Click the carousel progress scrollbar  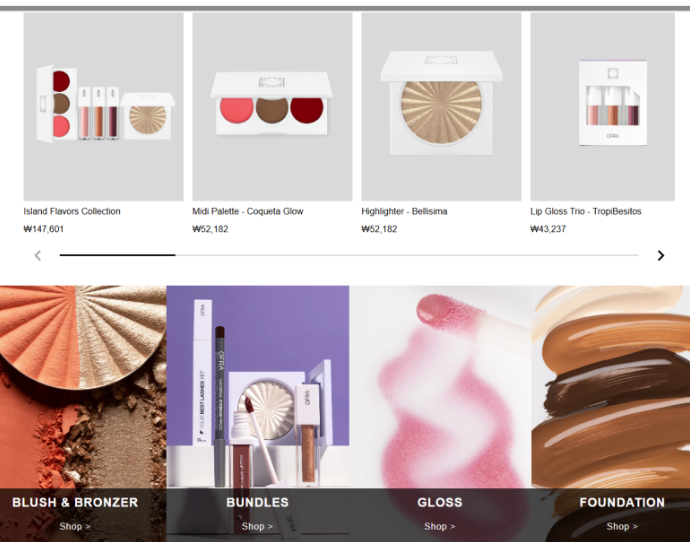pos(348,256)
